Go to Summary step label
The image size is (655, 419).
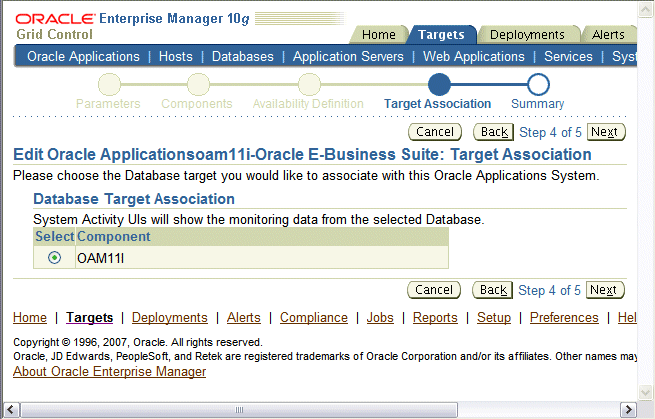coord(538,104)
